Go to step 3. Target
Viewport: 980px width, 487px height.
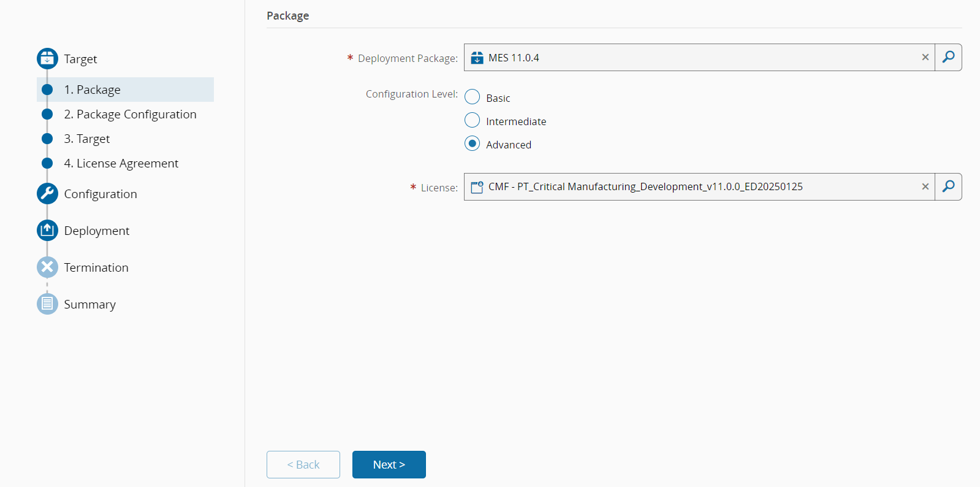[87, 139]
